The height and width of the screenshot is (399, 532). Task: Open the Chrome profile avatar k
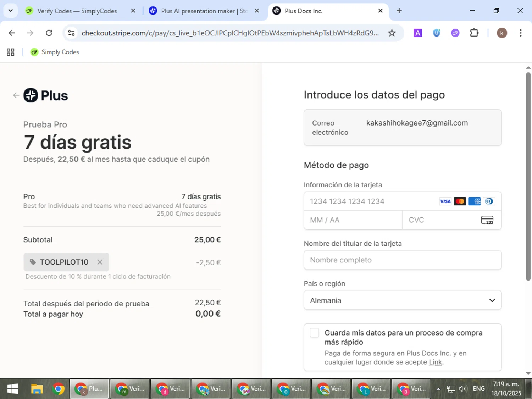pos(501,33)
